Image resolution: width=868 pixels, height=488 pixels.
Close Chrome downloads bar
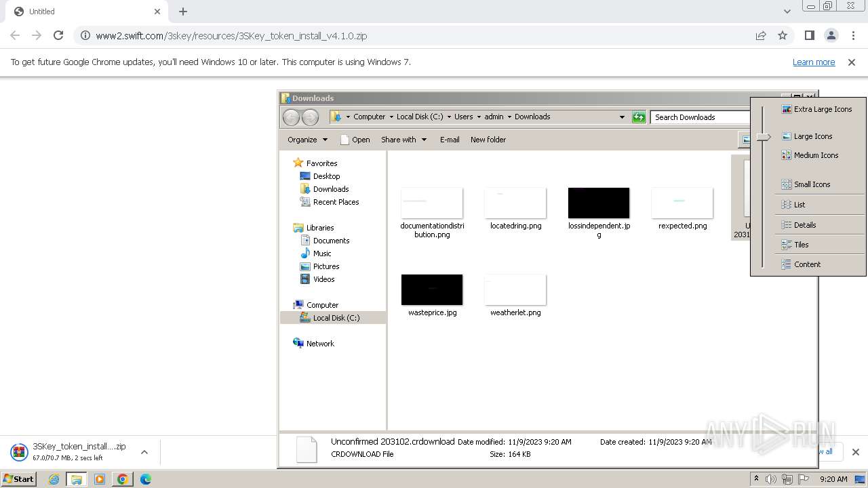pyautogui.click(x=855, y=452)
